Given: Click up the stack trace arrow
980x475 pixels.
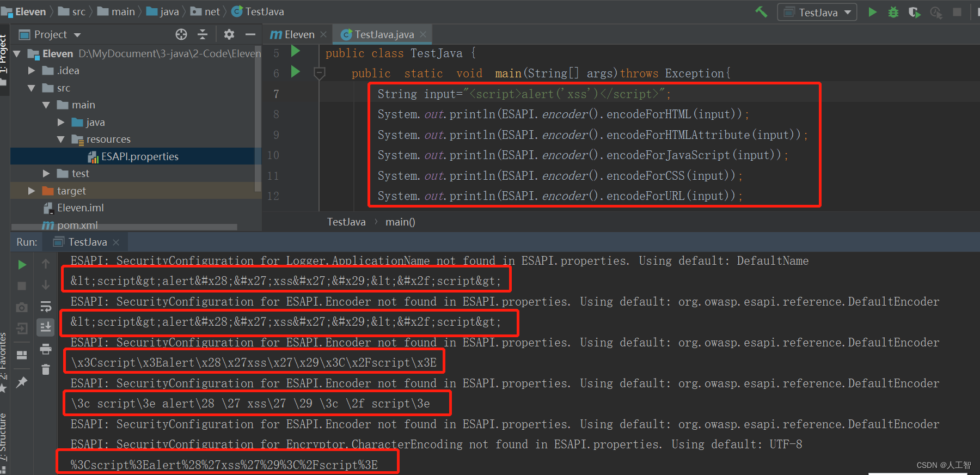Looking at the screenshot, I should [x=46, y=264].
